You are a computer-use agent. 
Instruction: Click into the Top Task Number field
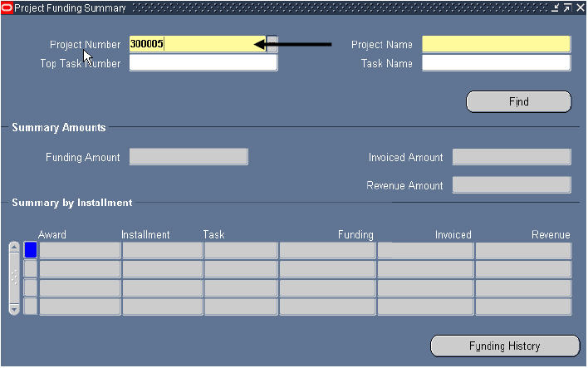coord(203,63)
